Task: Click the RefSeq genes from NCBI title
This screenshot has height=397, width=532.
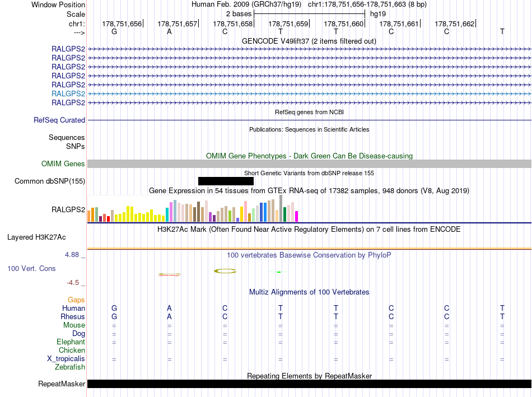Action: click(310, 112)
